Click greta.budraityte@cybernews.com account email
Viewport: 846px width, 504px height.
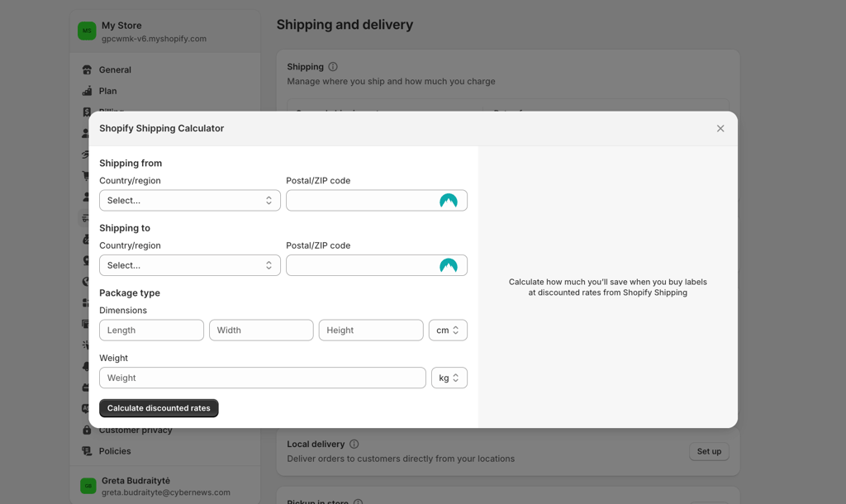165,492
